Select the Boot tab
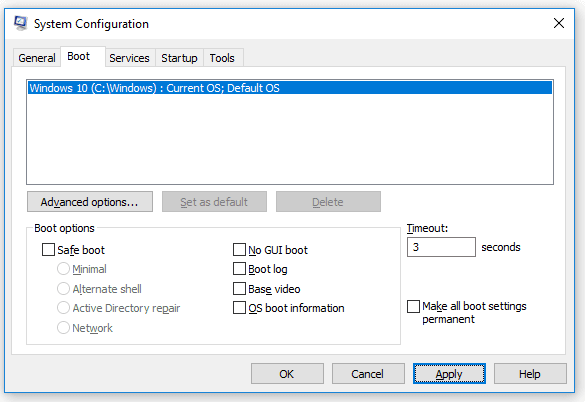 (x=79, y=56)
